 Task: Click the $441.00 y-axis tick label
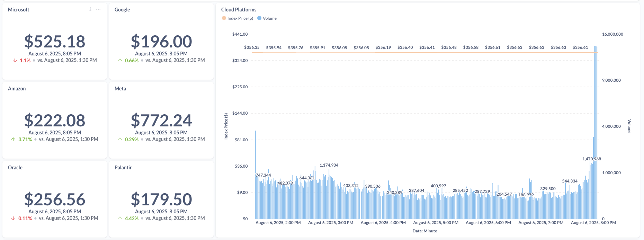[240, 34]
